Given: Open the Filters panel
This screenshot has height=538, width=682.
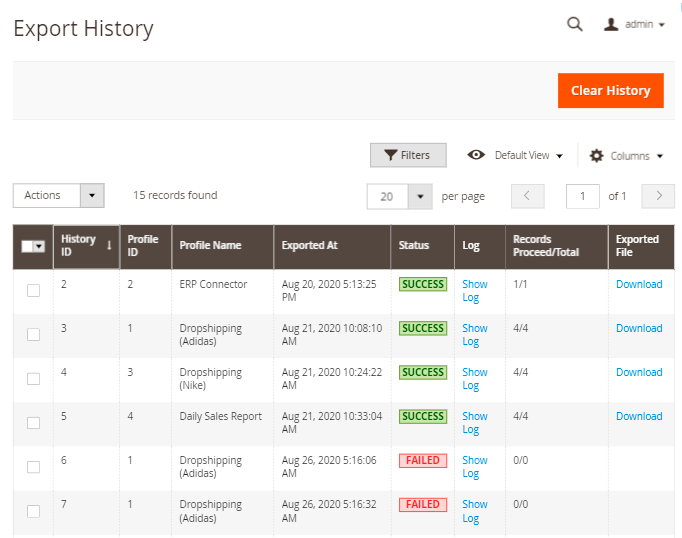Looking at the screenshot, I should pos(408,155).
